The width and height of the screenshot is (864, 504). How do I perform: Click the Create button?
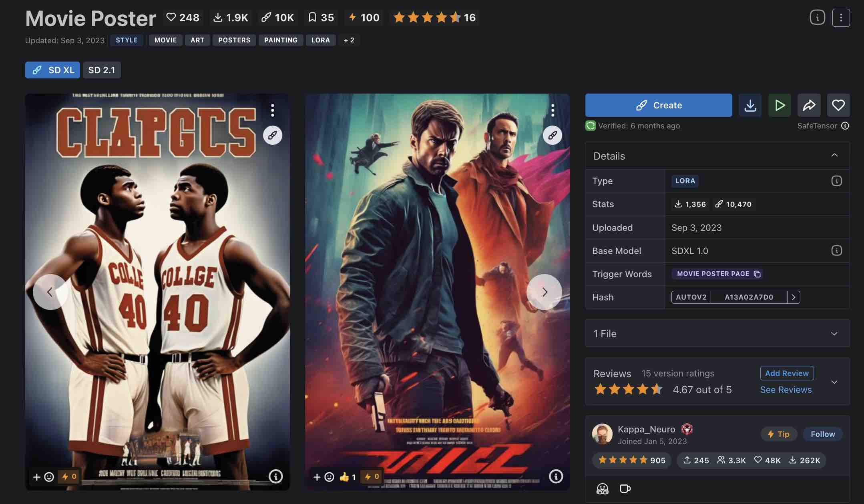pos(659,105)
